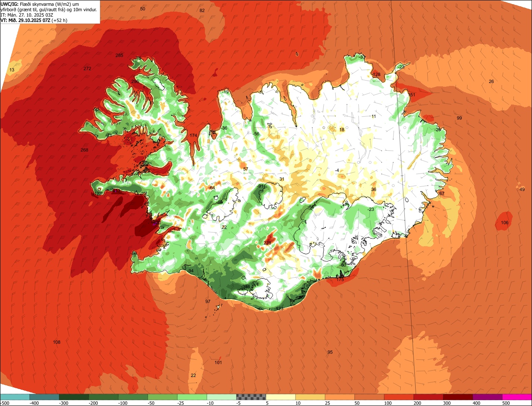The height and width of the screenshot is (406, 532).
Task: Click the light teal -500 to -400 legend swatch
Action: point(15,397)
